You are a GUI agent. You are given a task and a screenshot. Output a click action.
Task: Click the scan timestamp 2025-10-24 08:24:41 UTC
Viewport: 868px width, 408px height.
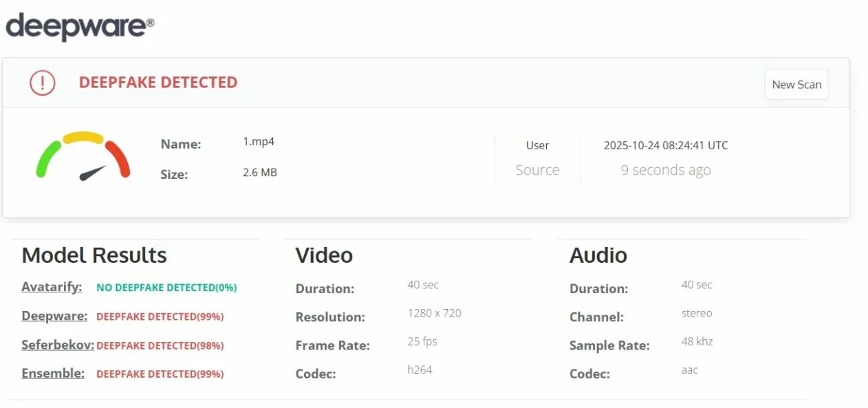[665, 145]
